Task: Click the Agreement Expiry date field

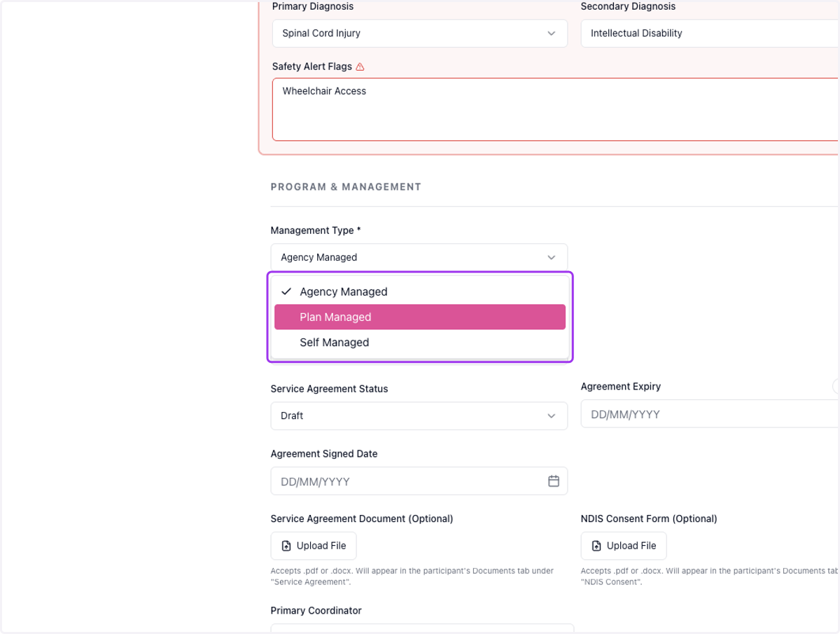Action: 710,414
